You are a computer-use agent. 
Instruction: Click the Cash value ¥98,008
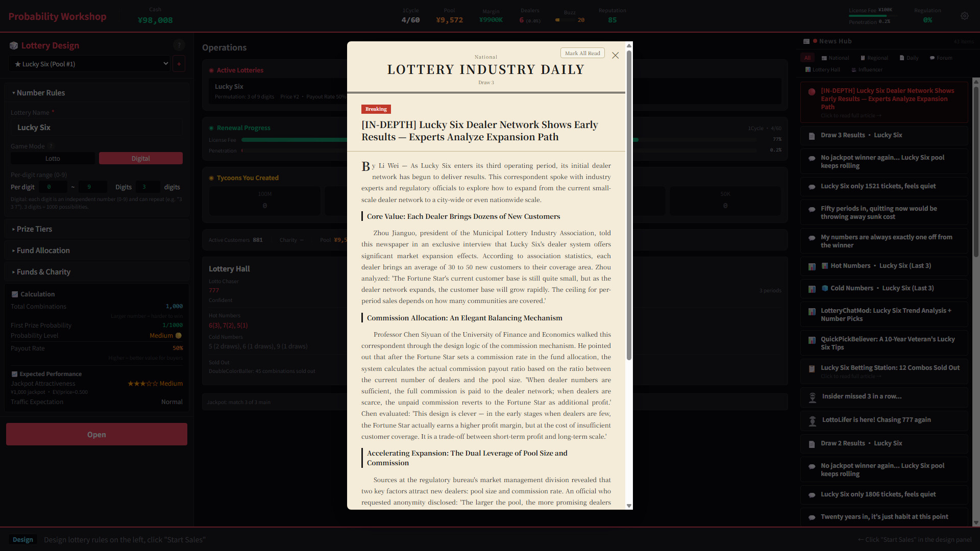coord(155,20)
